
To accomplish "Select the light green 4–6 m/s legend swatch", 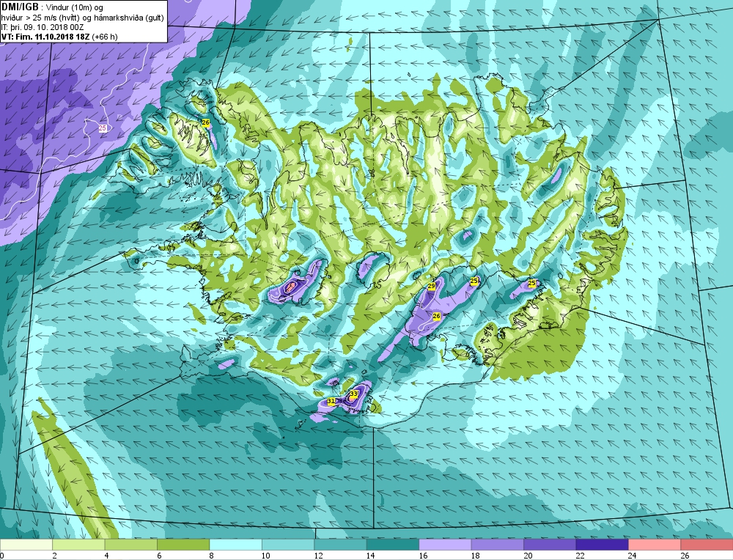I will point(131,545).
